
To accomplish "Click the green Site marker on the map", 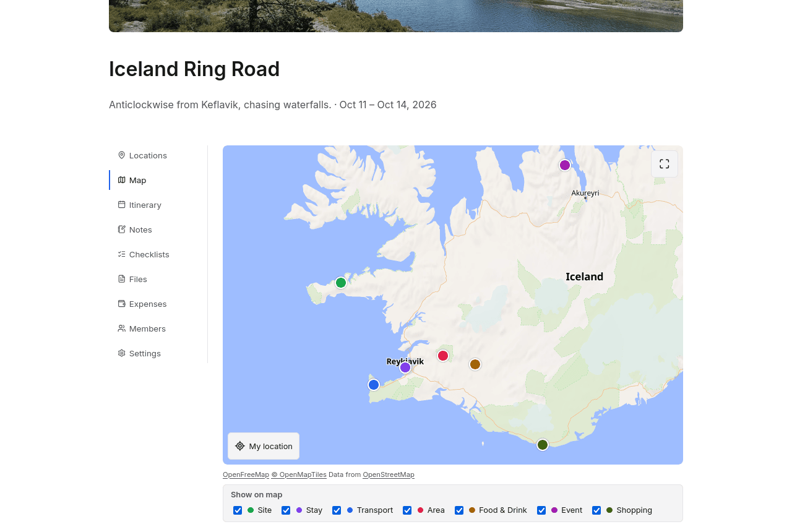I will pos(341,283).
